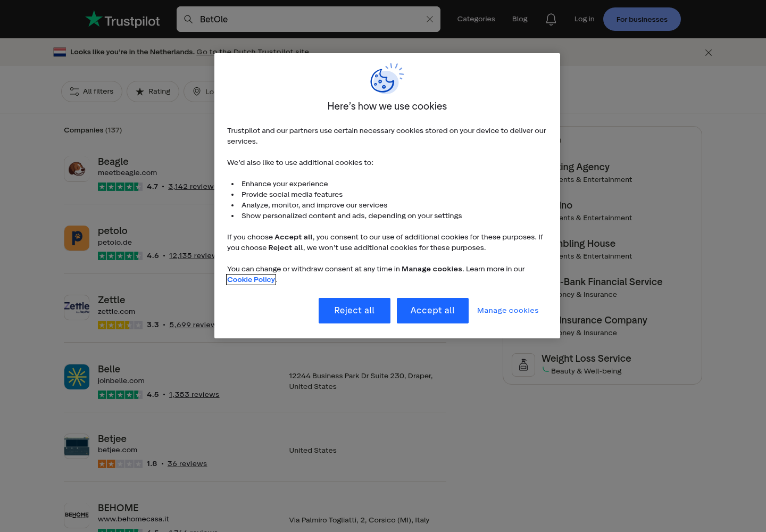Click the Zettle company logo
This screenshot has width=766, height=532.
coord(77,307)
